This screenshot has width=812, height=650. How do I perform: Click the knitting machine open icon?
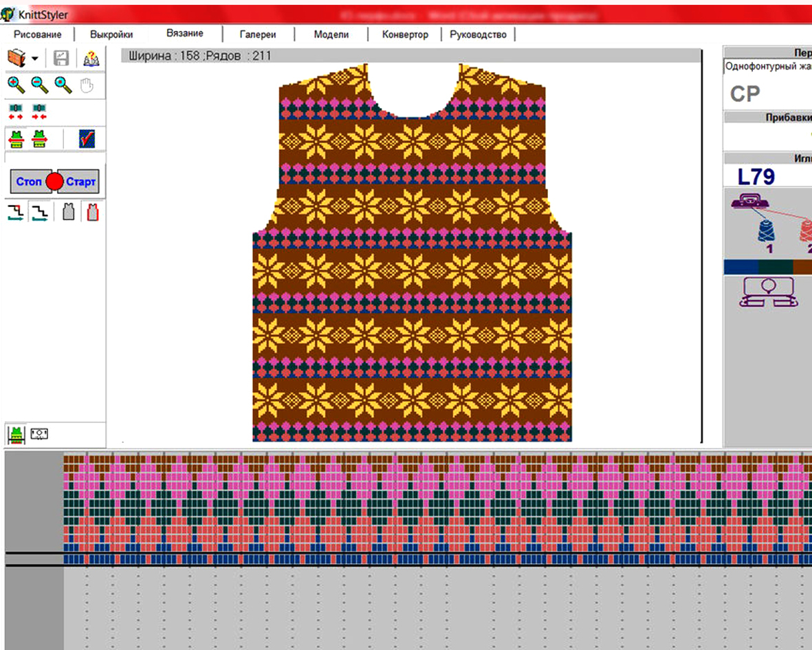[17, 58]
